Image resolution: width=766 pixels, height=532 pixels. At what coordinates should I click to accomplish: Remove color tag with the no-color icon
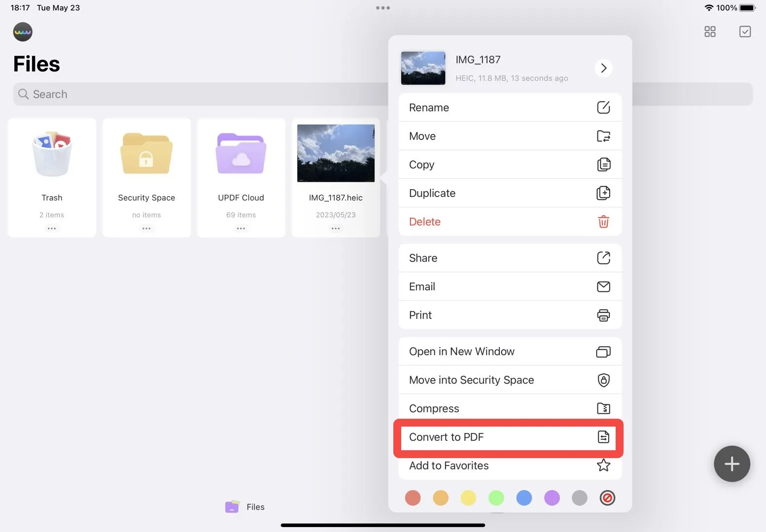[608, 498]
